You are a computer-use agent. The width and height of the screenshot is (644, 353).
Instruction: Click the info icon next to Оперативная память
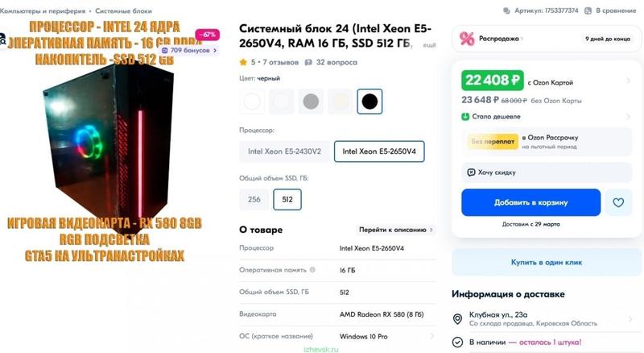pos(312,270)
